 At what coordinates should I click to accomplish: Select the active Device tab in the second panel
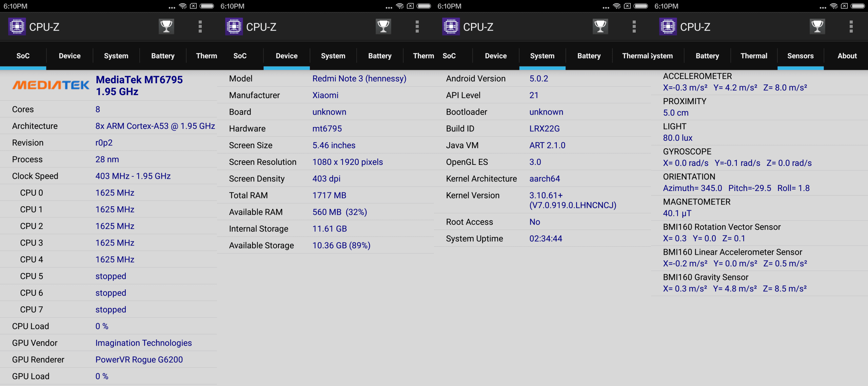coord(287,56)
